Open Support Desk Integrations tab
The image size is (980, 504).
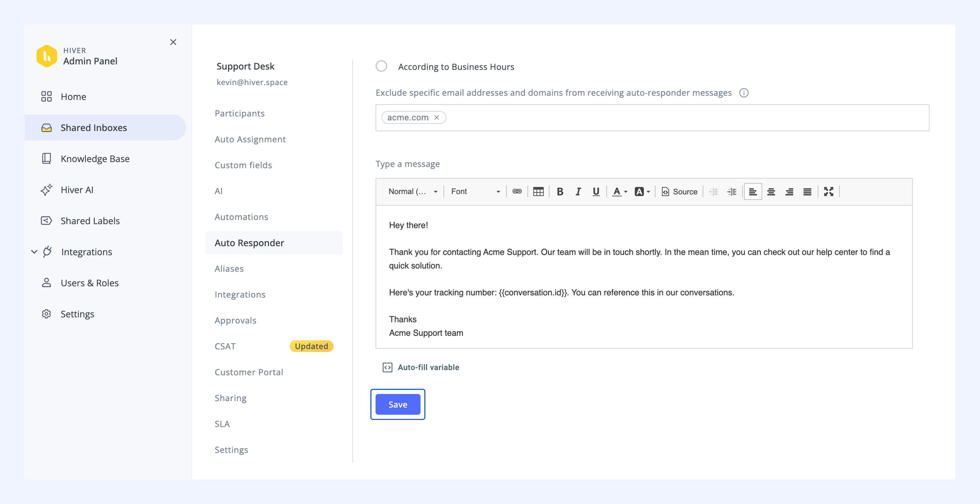(x=240, y=295)
